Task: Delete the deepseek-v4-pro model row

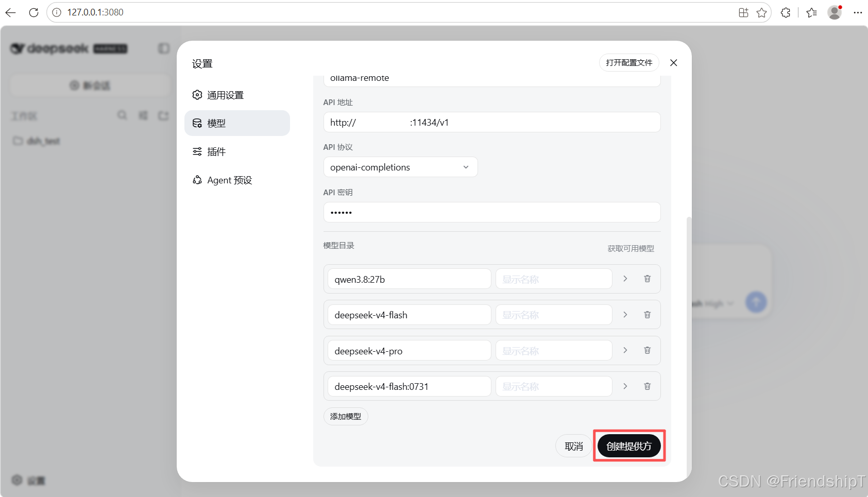Action: 647,350
